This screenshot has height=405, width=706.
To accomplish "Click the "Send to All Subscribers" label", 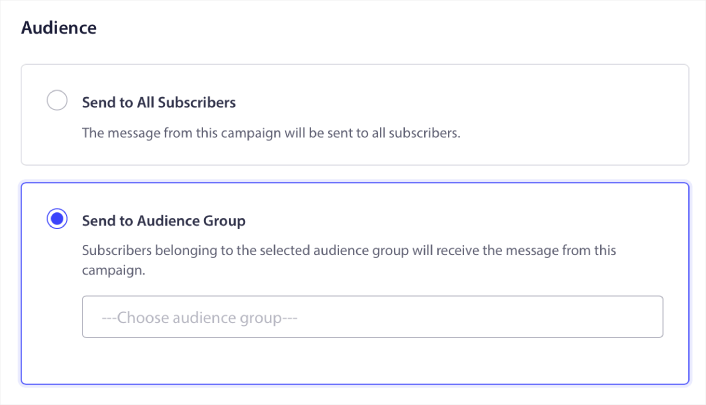I will click(159, 102).
